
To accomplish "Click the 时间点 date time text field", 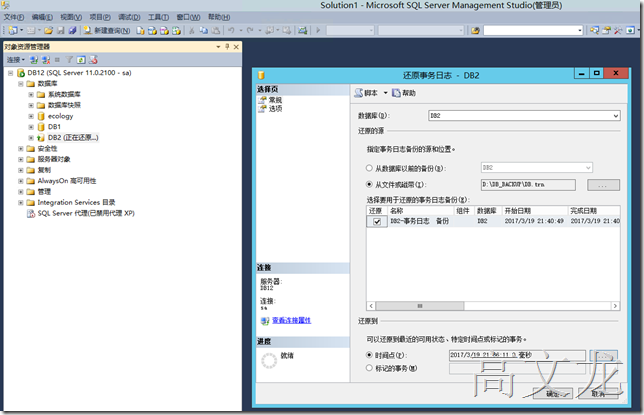I will pyautogui.click(x=518, y=355).
